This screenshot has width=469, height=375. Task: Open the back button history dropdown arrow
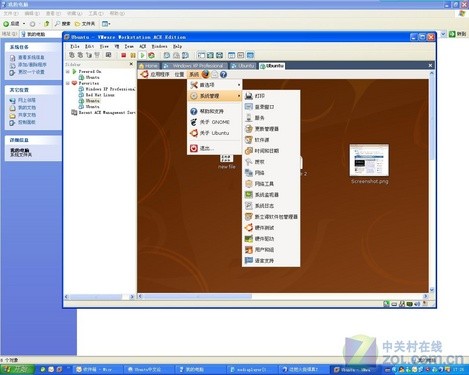point(24,24)
